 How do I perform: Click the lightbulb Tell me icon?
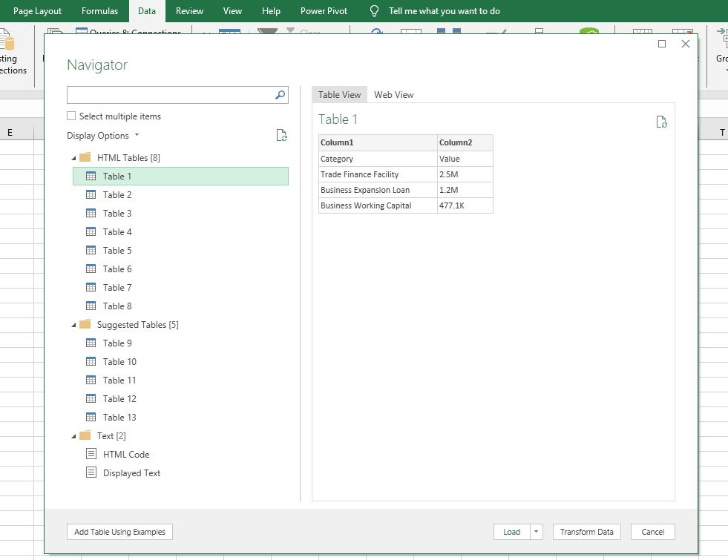[374, 11]
